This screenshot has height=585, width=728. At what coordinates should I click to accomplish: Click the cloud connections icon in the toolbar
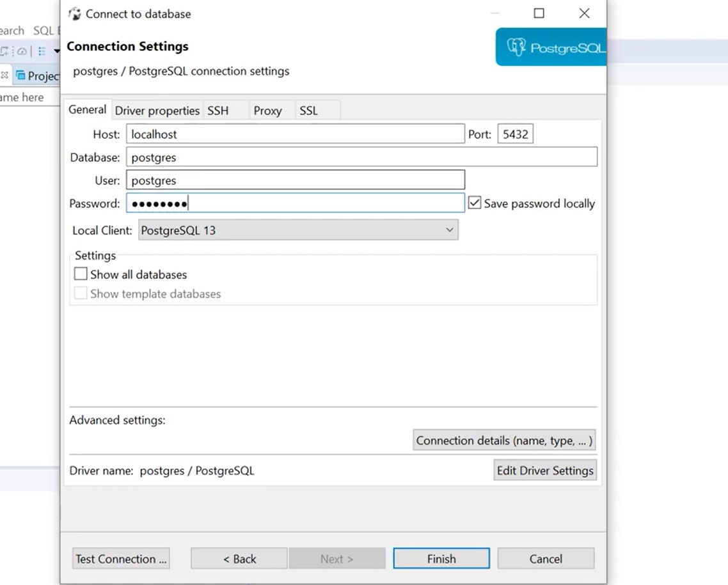21,51
